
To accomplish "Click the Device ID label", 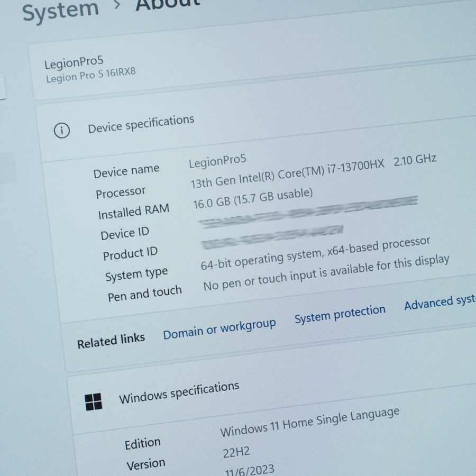I will [125, 233].
